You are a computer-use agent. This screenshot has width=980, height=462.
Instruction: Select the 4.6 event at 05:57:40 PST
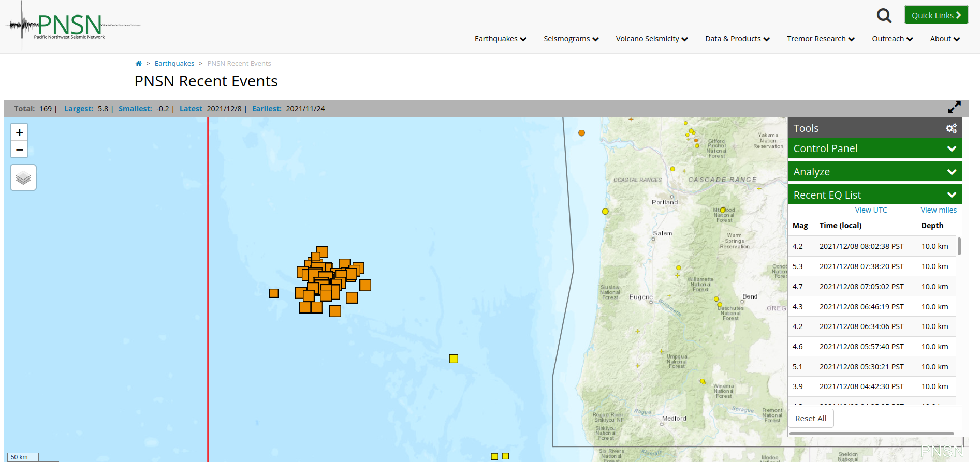pos(872,347)
